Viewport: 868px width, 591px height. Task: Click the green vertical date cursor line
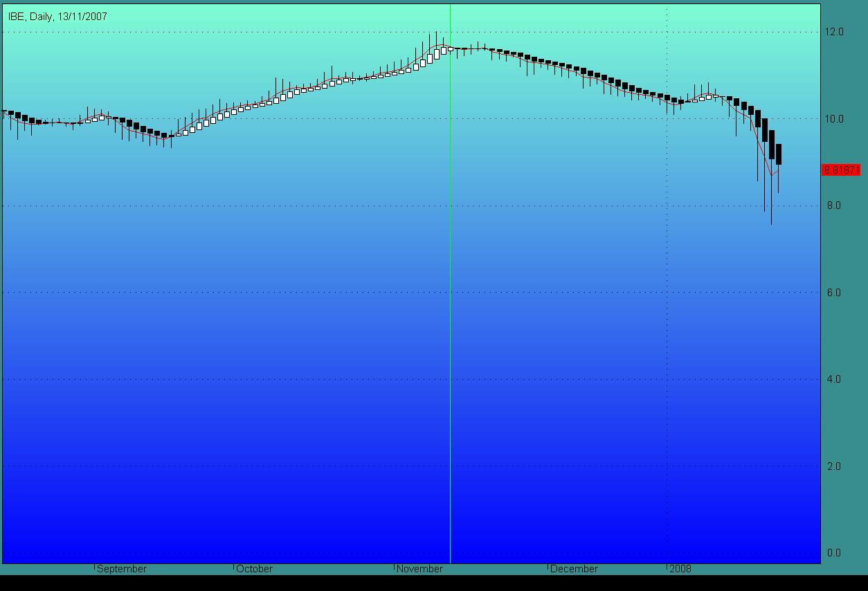450,284
